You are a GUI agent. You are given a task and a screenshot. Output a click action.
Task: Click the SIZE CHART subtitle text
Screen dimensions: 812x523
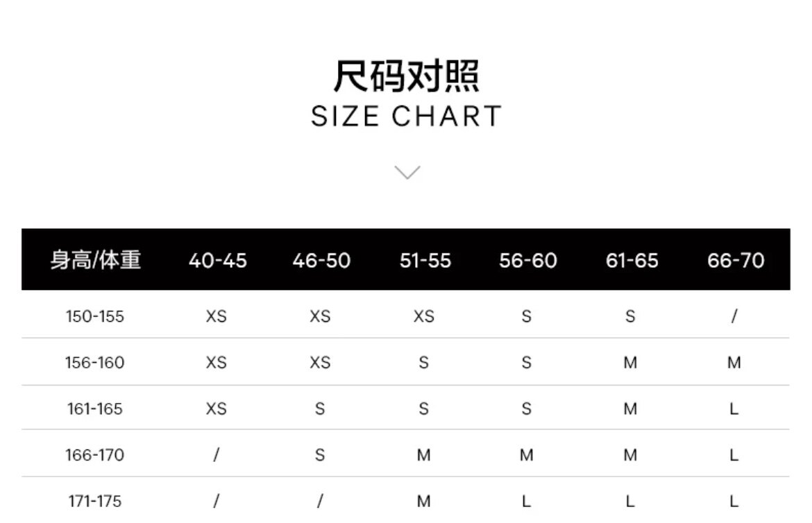(x=406, y=117)
